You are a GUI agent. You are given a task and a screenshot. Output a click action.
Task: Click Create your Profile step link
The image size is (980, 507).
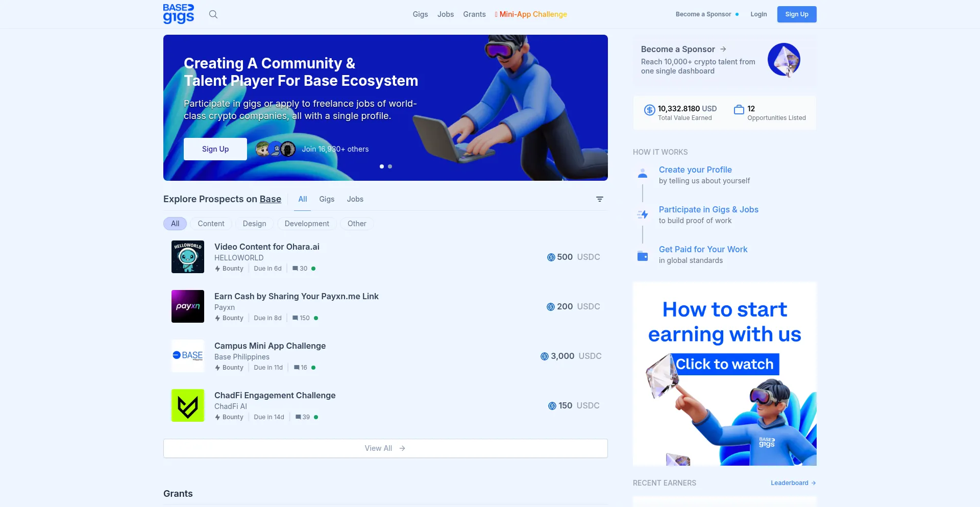pos(695,170)
